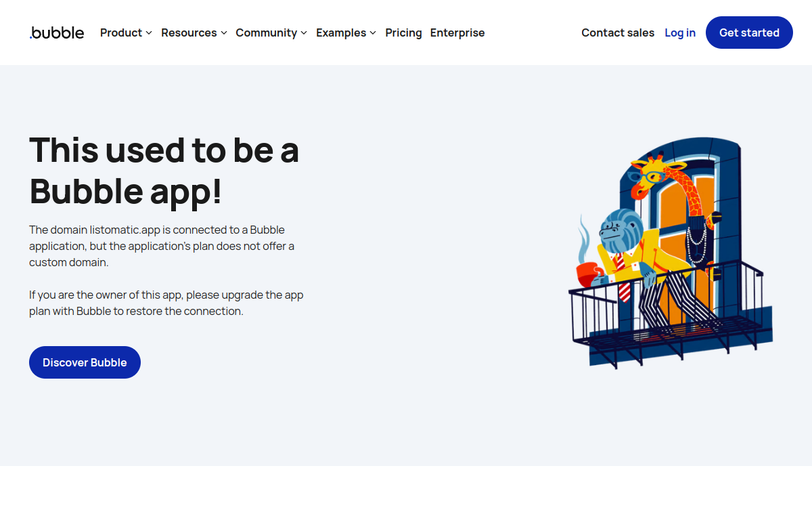Open the Contact sales link
The image size is (812, 508).
click(618, 33)
